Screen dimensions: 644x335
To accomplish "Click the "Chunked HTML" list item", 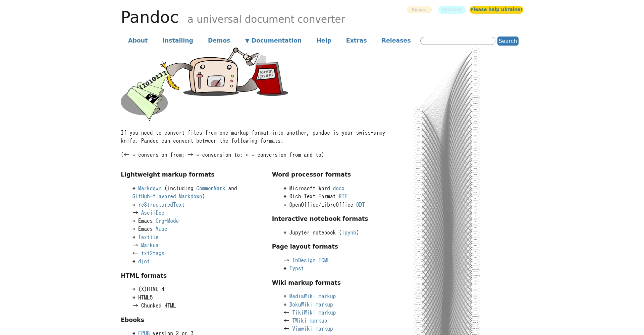I will click(x=154, y=306).
